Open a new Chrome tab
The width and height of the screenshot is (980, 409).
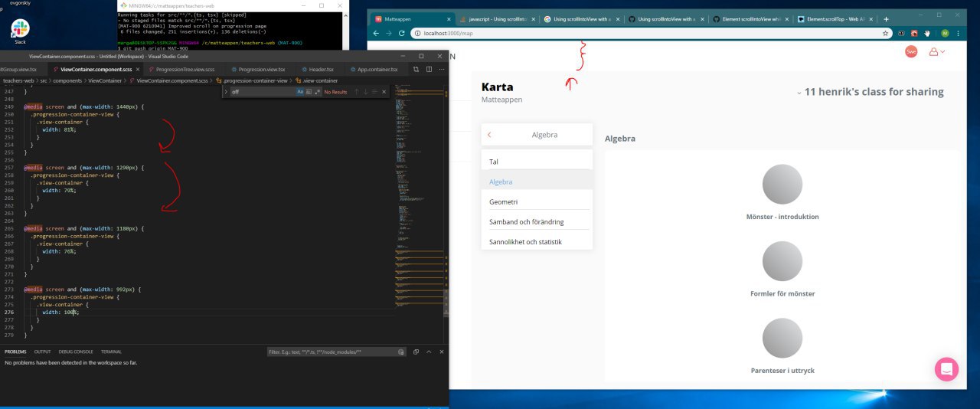[887, 18]
